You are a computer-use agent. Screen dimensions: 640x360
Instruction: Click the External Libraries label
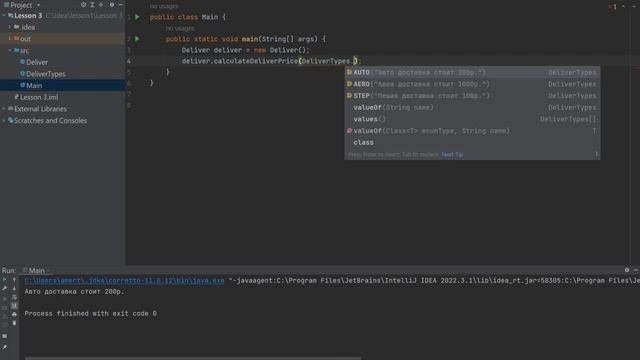pyautogui.click(x=40, y=109)
